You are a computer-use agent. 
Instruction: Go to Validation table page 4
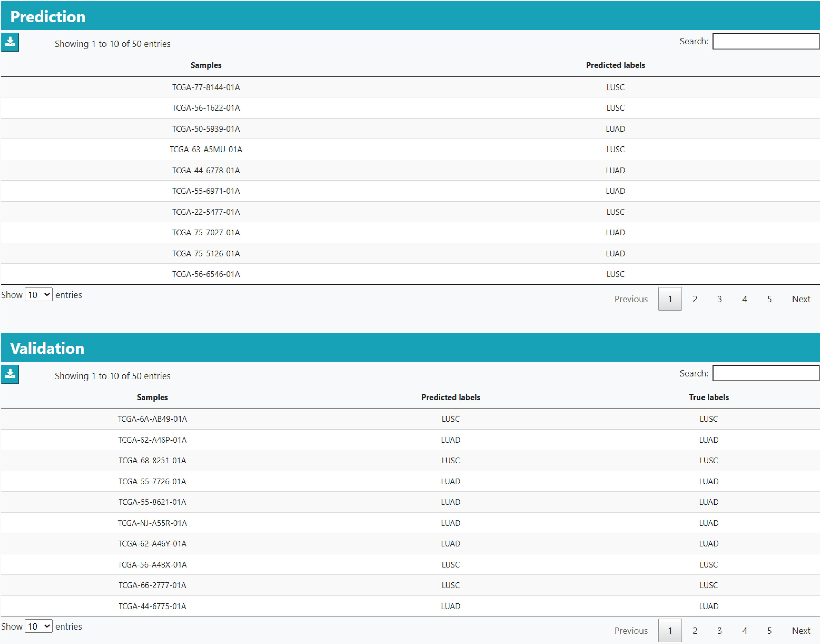coord(744,630)
